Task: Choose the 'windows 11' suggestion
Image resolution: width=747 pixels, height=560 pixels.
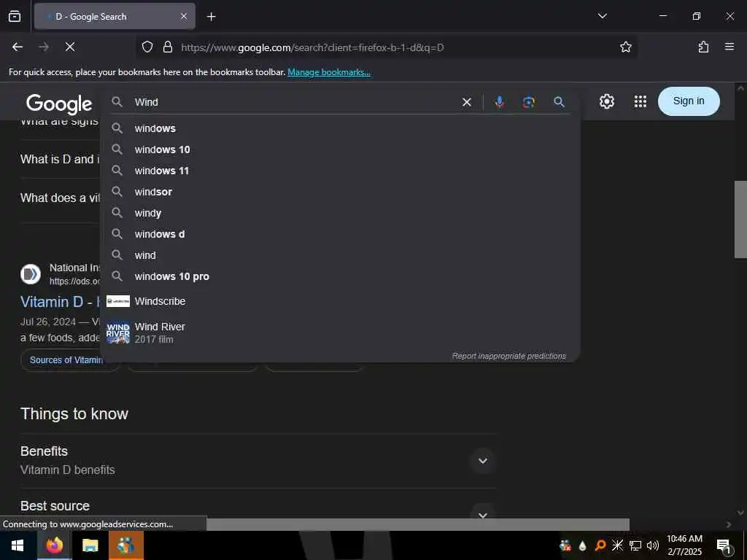Action: click(x=340, y=171)
